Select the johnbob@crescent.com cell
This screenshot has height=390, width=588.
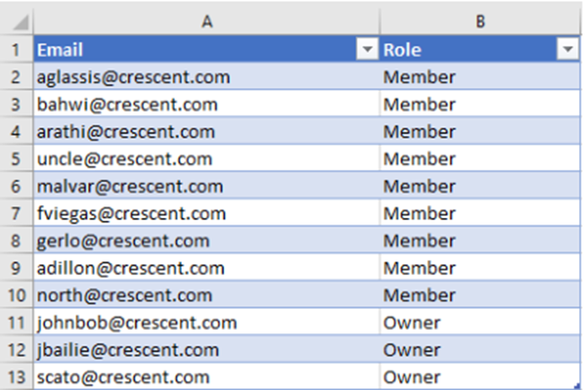click(137, 322)
